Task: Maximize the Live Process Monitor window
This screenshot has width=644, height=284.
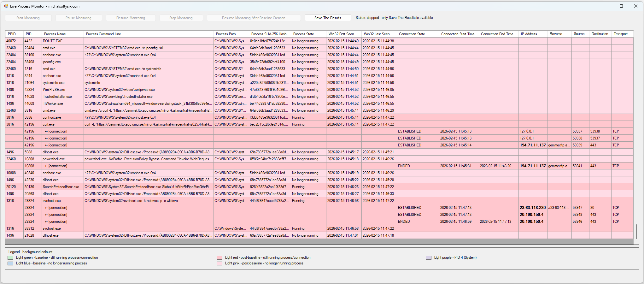Action: click(621, 6)
